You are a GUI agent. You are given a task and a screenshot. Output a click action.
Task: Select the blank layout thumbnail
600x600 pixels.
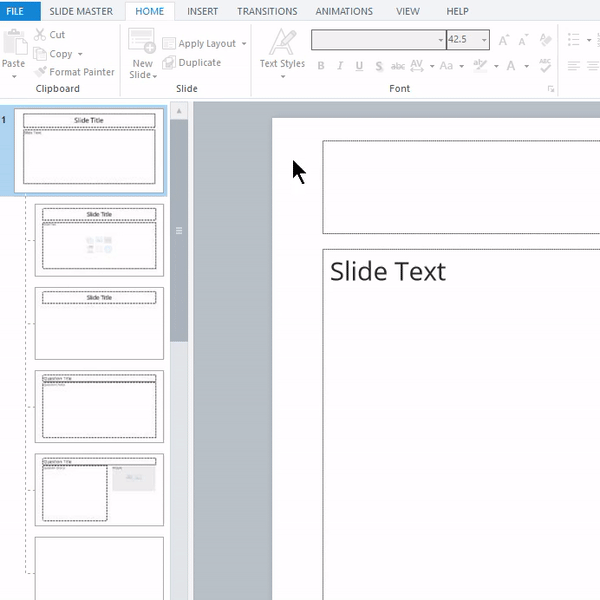pos(99,569)
